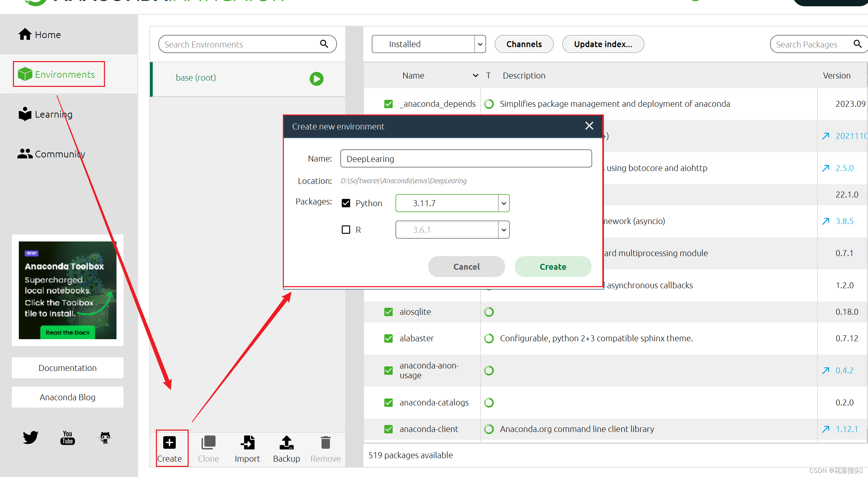Viewport: 868px width, 477px height.
Task: Click the upgrade arrow next to version 2021110
Action: click(x=825, y=136)
